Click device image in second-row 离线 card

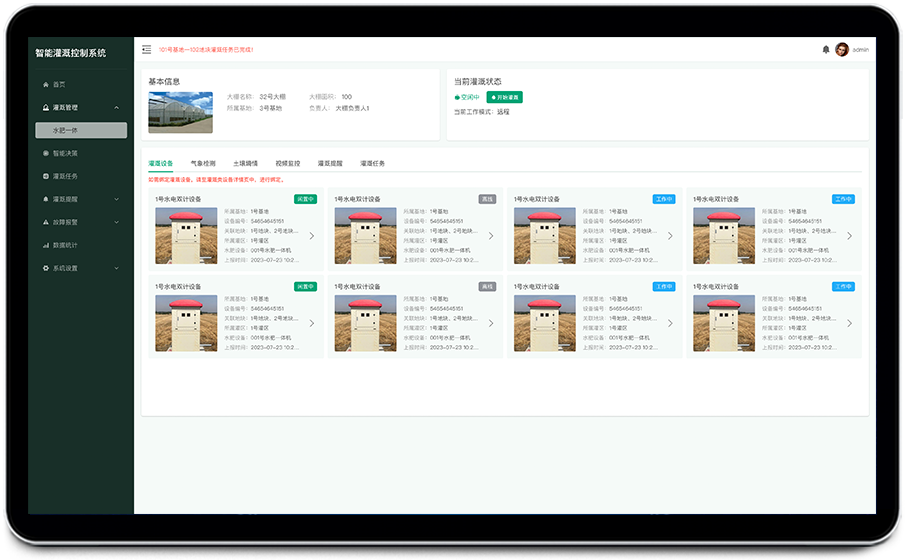(365, 323)
